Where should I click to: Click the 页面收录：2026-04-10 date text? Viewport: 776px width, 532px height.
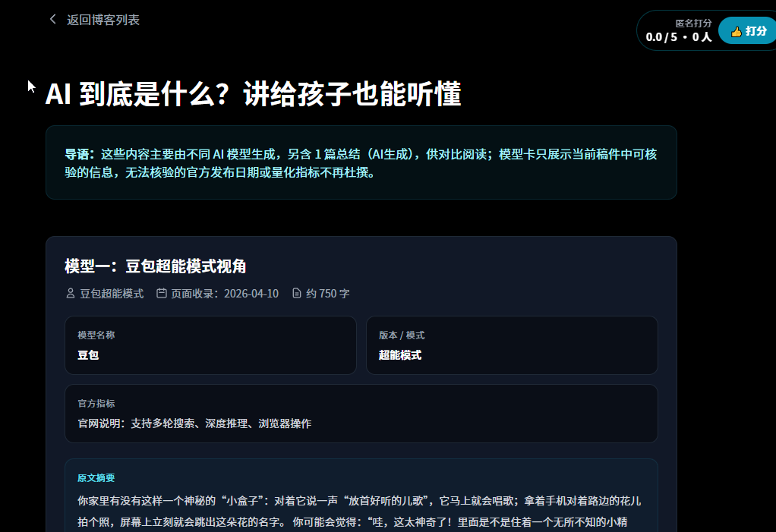[x=225, y=294]
